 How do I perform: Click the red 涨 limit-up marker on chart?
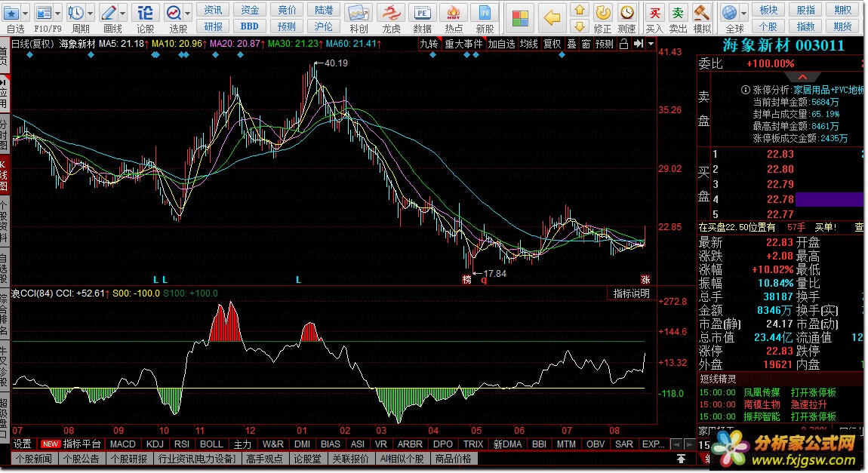(x=645, y=279)
